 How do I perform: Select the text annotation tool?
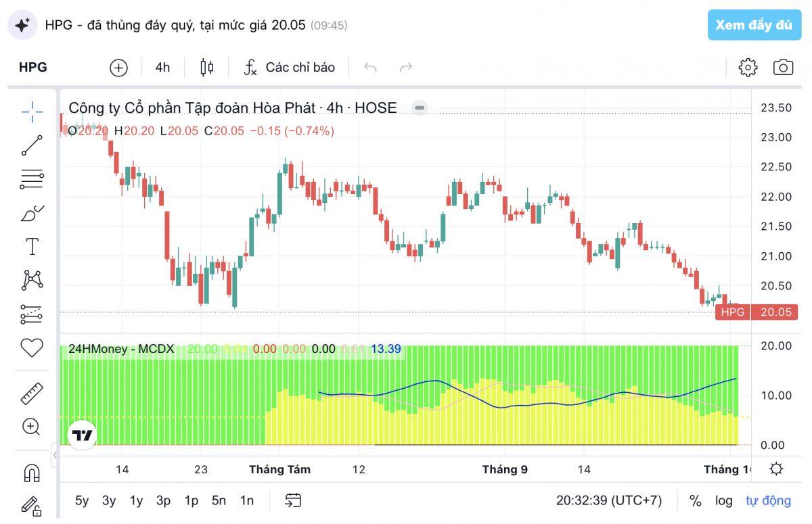pyautogui.click(x=32, y=247)
